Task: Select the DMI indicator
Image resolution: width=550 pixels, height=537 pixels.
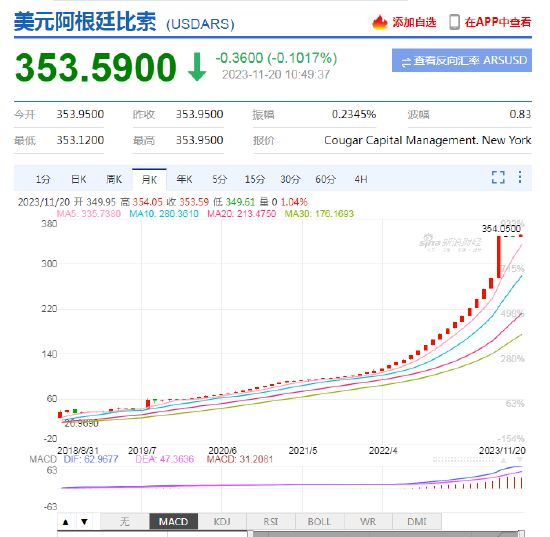Action: (x=417, y=522)
